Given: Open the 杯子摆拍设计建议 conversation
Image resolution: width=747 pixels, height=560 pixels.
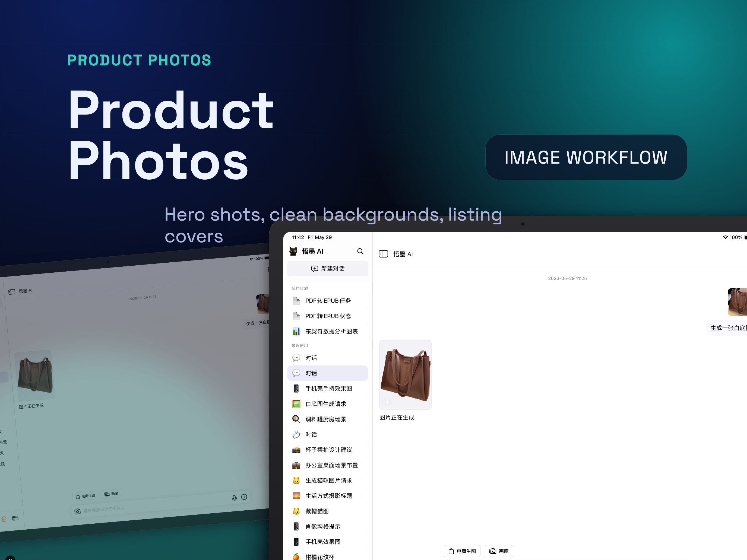Looking at the screenshot, I should (x=328, y=450).
